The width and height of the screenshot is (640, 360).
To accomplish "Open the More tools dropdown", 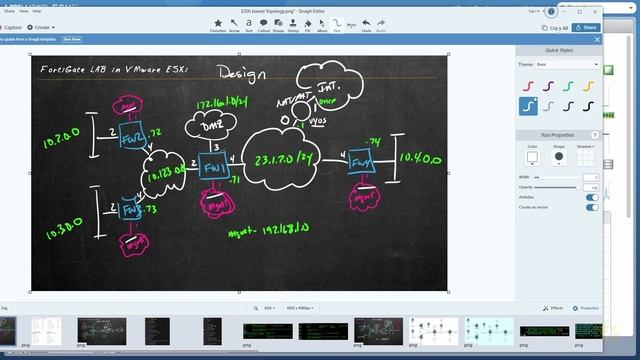I will 351,25.
